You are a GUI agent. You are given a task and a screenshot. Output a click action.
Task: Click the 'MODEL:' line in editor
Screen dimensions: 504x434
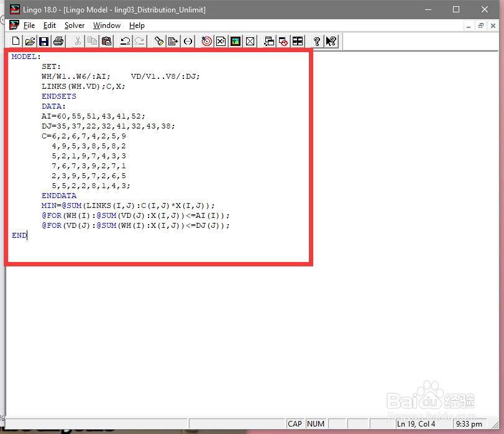tap(26, 57)
